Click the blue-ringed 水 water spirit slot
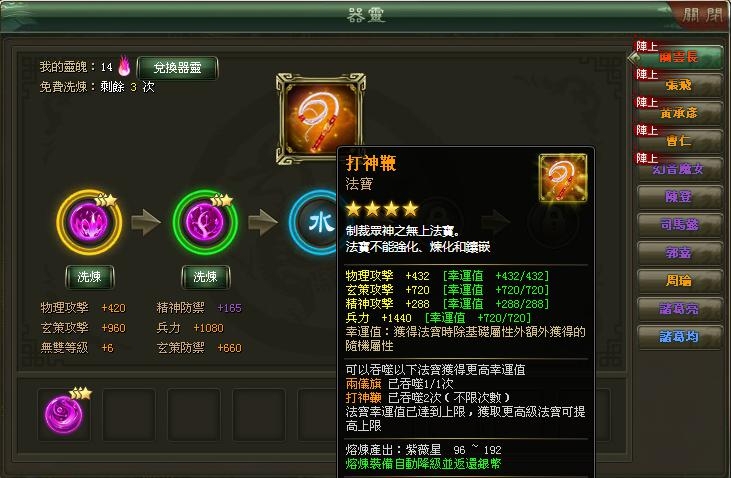Screen dimensions: 731x478 click(x=315, y=222)
